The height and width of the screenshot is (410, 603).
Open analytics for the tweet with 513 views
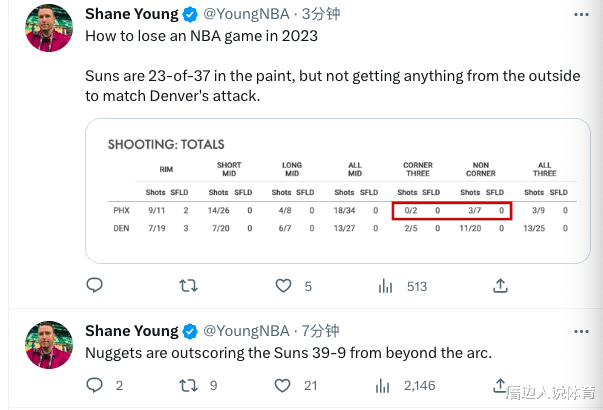tap(385, 286)
